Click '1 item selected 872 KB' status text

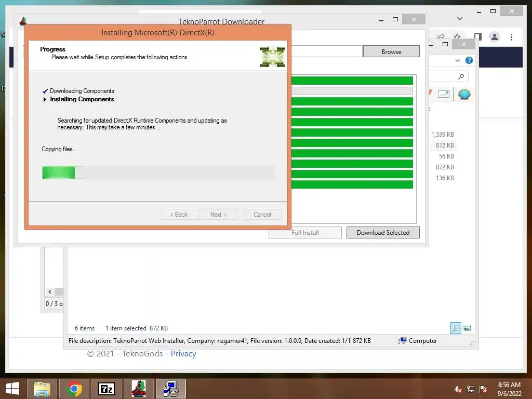pos(137,328)
